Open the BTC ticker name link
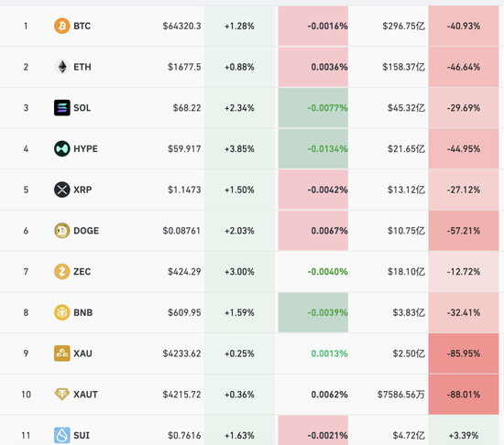This screenshot has width=504, height=445. 82,26
